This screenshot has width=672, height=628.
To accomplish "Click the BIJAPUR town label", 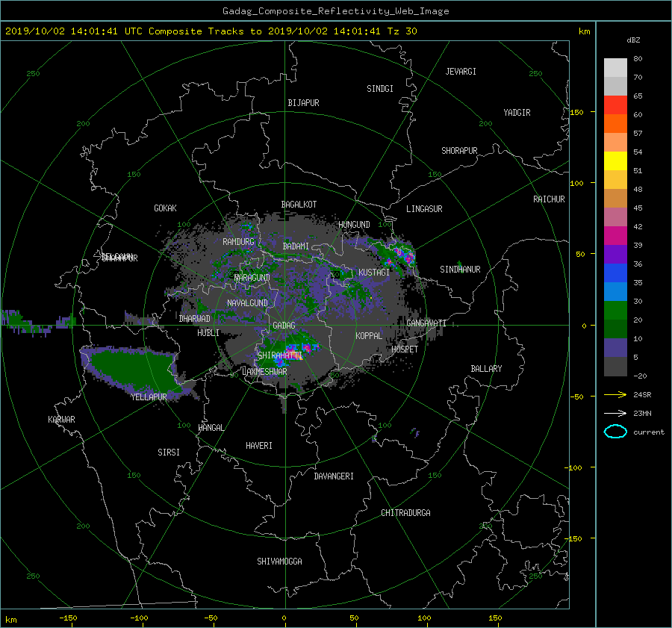I will click(303, 103).
